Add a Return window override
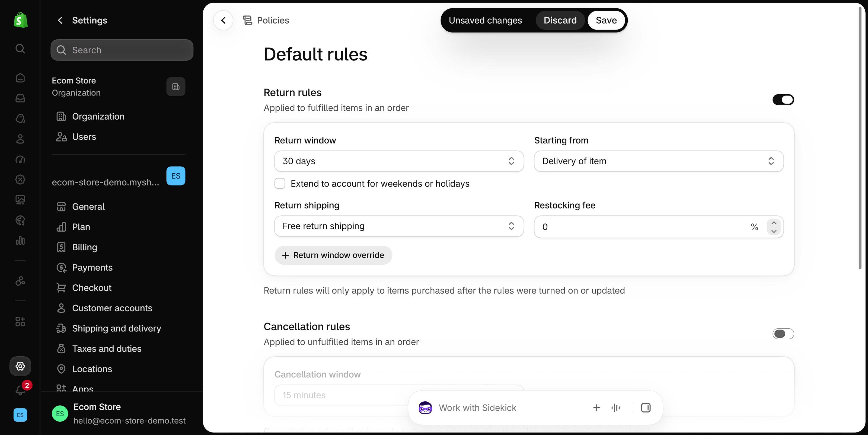 pyautogui.click(x=333, y=255)
